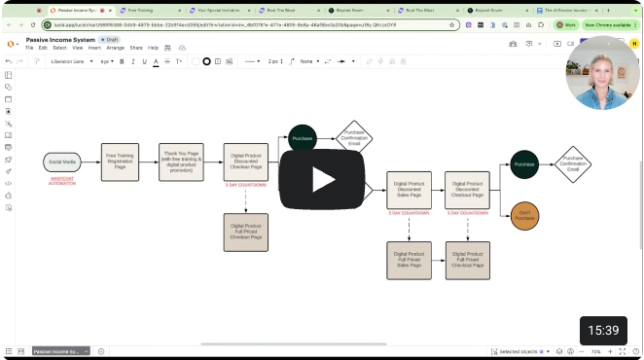Undo the last action
This screenshot has height=360, width=644.
[8, 61]
